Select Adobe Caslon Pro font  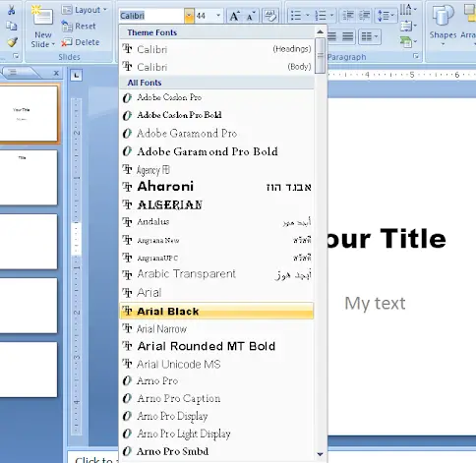pos(216,97)
